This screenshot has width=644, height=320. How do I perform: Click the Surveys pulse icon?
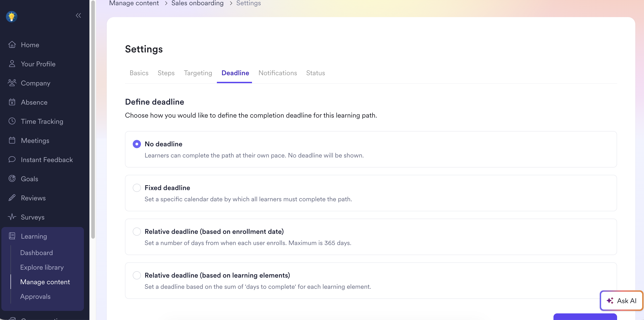pos(12,217)
